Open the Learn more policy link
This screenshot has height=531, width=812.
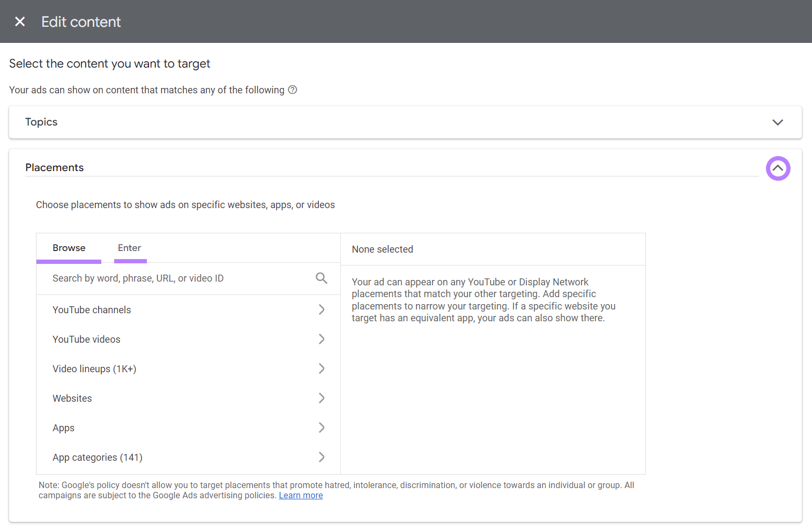pos(301,495)
